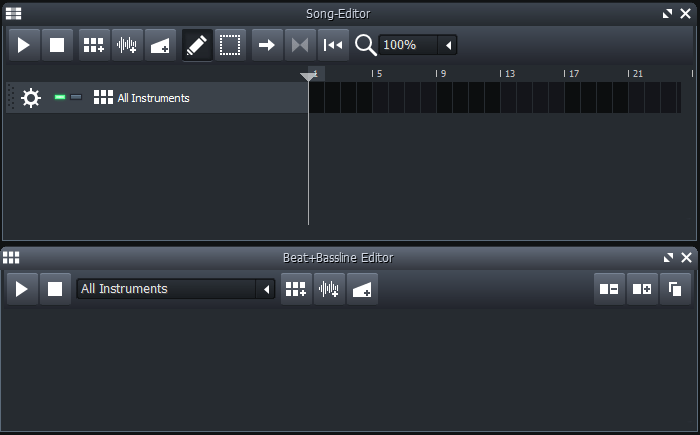Select the pencil Draw mode tool
The height and width of the screenshot is (435, 700).
click(197, 45)
